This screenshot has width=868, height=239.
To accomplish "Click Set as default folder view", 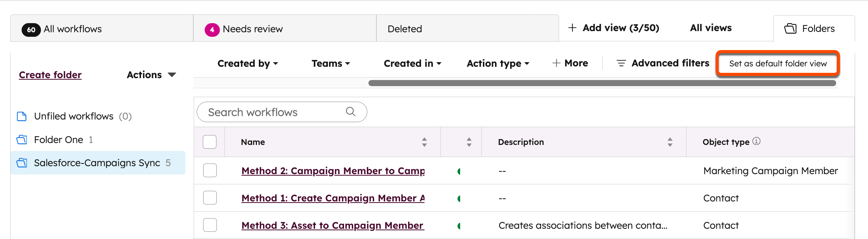I will pyautogui.click(x=778, y=63).
